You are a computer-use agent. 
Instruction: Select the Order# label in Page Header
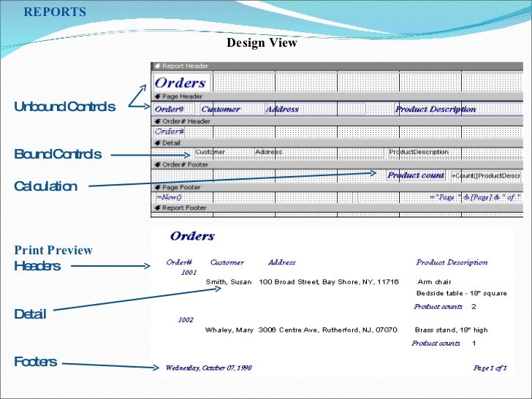[x=174, y=110]
